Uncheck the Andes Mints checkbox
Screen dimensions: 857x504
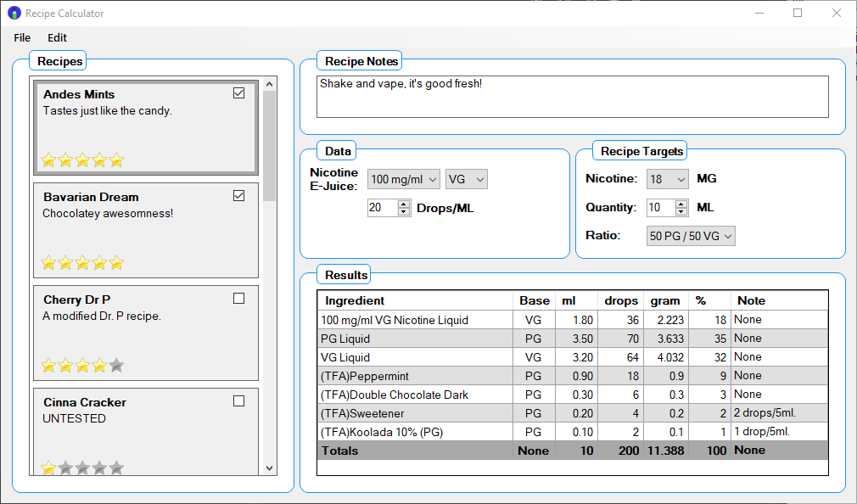coord(238,93)
